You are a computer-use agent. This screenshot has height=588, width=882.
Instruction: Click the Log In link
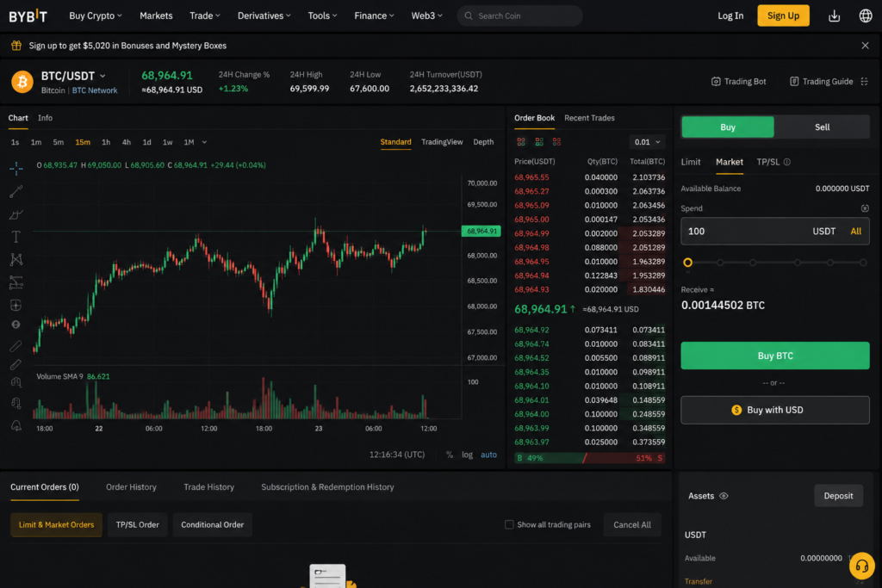[x=730, y=15]
